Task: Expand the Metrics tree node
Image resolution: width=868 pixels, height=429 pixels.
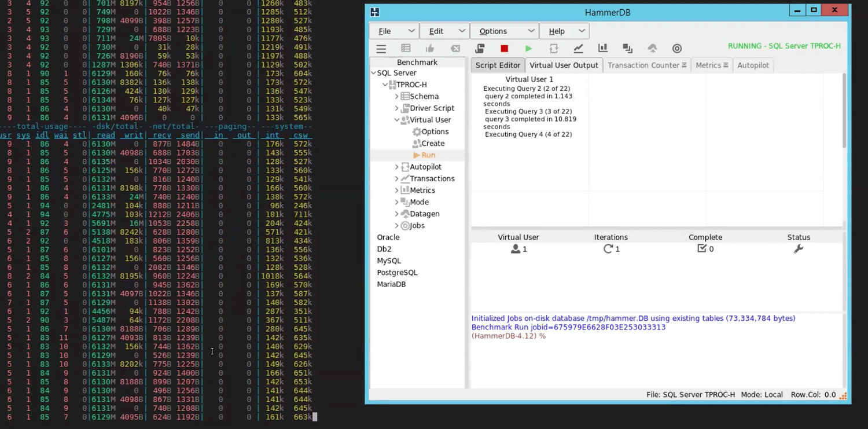Action: tap(397, 190)
